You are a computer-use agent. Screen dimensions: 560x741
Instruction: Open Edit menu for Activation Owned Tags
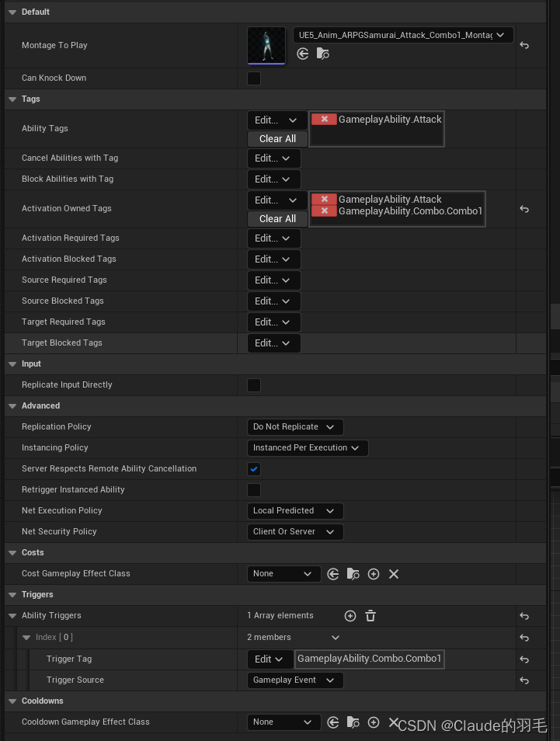pos(277,200)
